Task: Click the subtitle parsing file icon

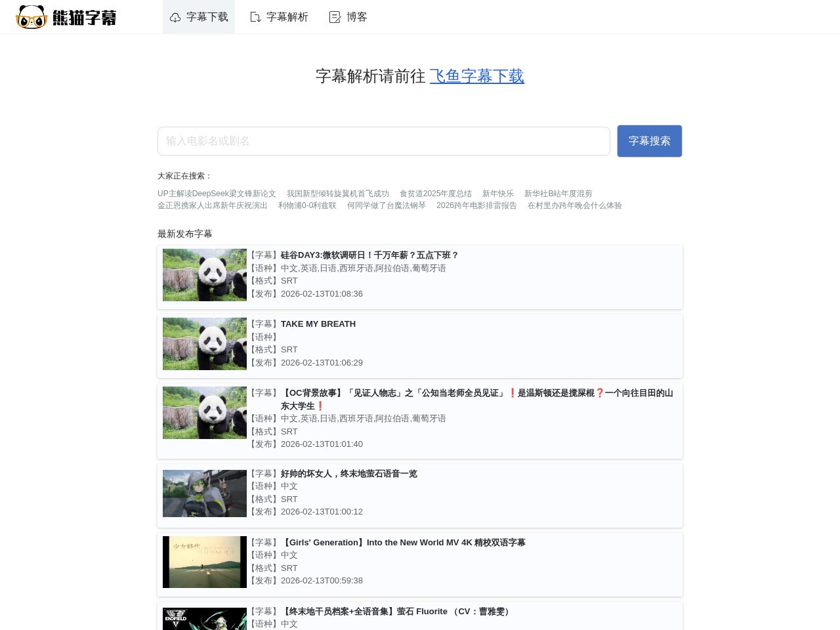Action: (255, 18)
